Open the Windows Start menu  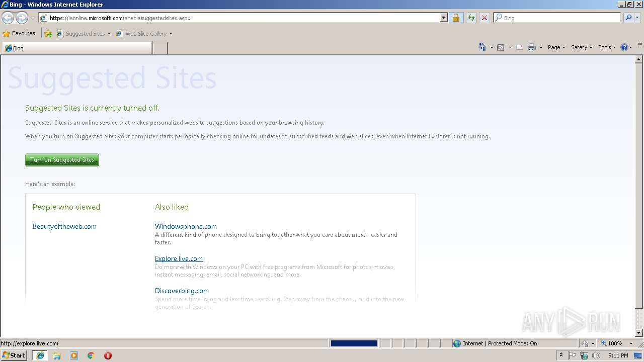(14, 355)
